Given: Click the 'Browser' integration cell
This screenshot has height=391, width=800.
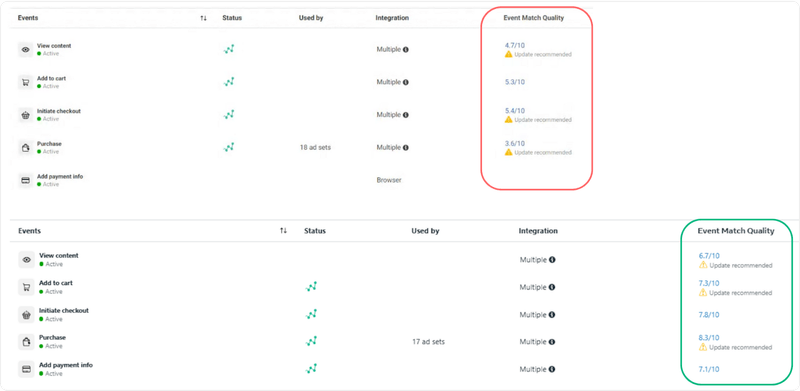Looking at the screenshot, I should pos(389,180).
